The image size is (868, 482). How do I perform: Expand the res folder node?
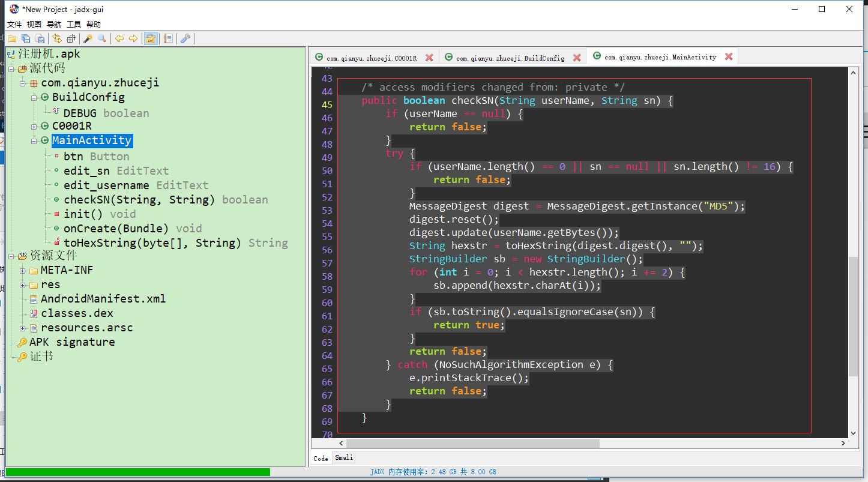(23, 285)
